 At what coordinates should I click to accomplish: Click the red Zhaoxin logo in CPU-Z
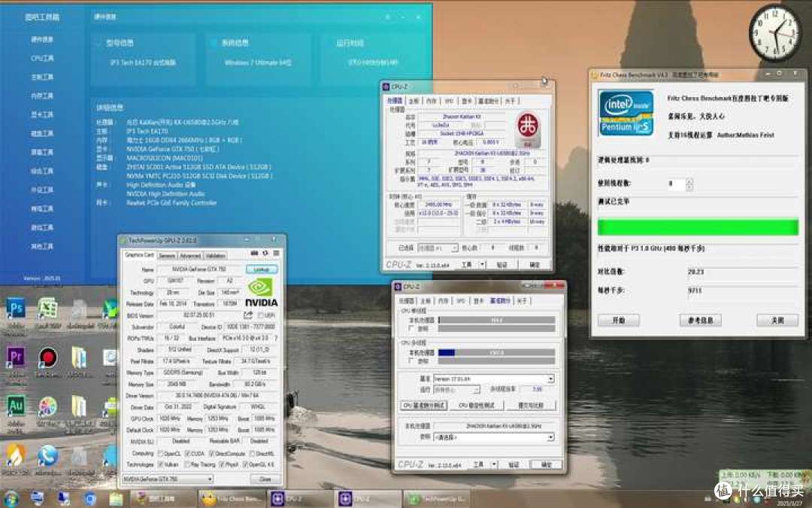point(528,129)
